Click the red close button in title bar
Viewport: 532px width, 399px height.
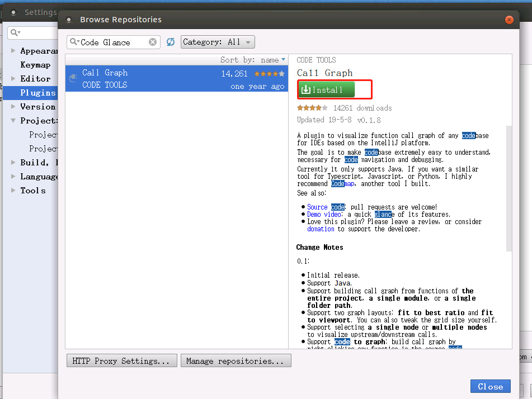(509, 20)
